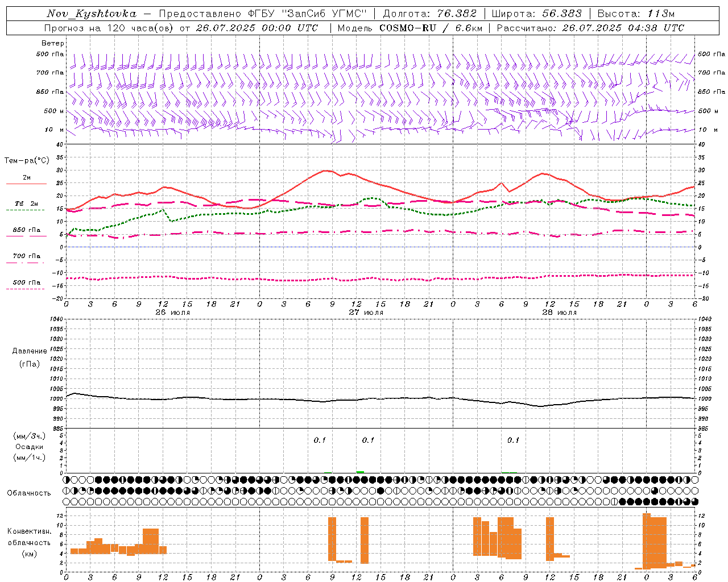Select '500 гПа' in the temperature legend
The image size is (728, 582).
click(x=27, y=282)
